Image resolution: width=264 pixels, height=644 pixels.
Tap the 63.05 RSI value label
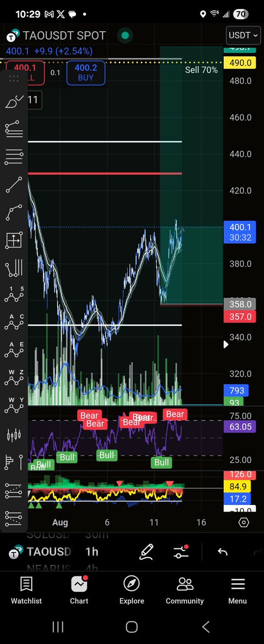(x=241, y=427)
